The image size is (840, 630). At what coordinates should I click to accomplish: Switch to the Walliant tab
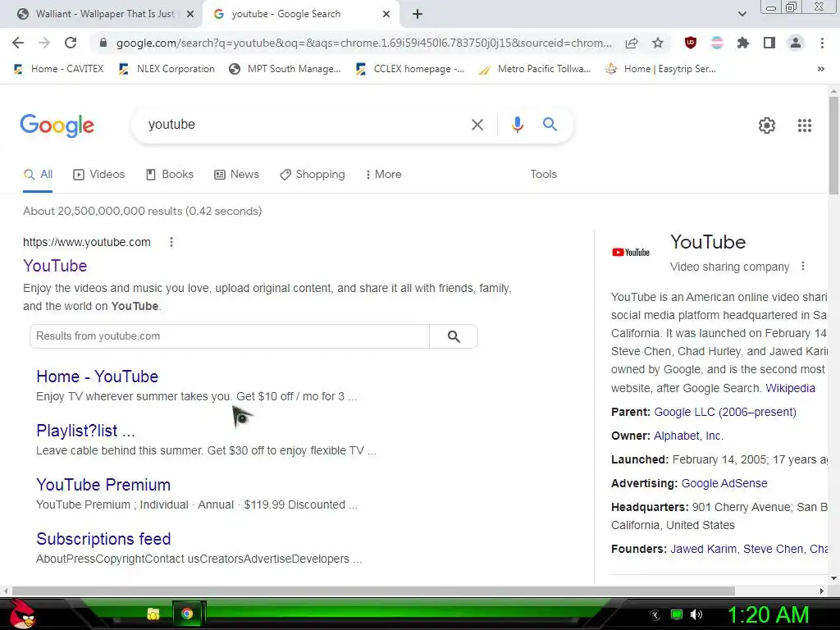click(x=105, y=14)
